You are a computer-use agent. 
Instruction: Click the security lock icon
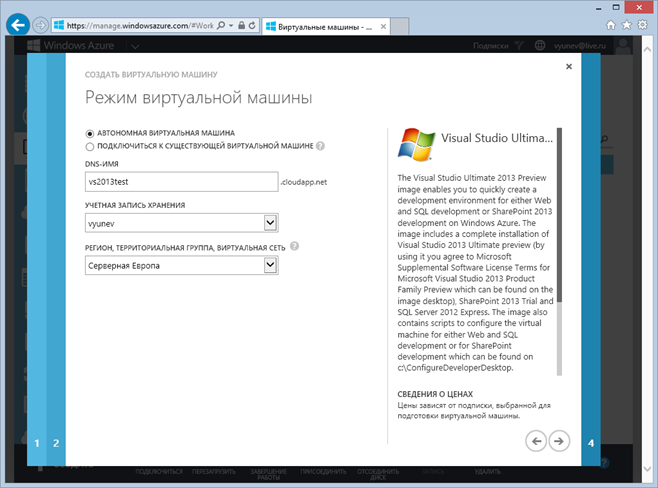(241, 26)
